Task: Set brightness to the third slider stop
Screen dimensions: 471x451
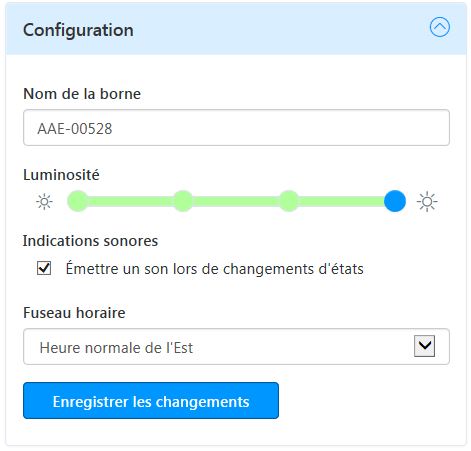Action: click(288, 201)
